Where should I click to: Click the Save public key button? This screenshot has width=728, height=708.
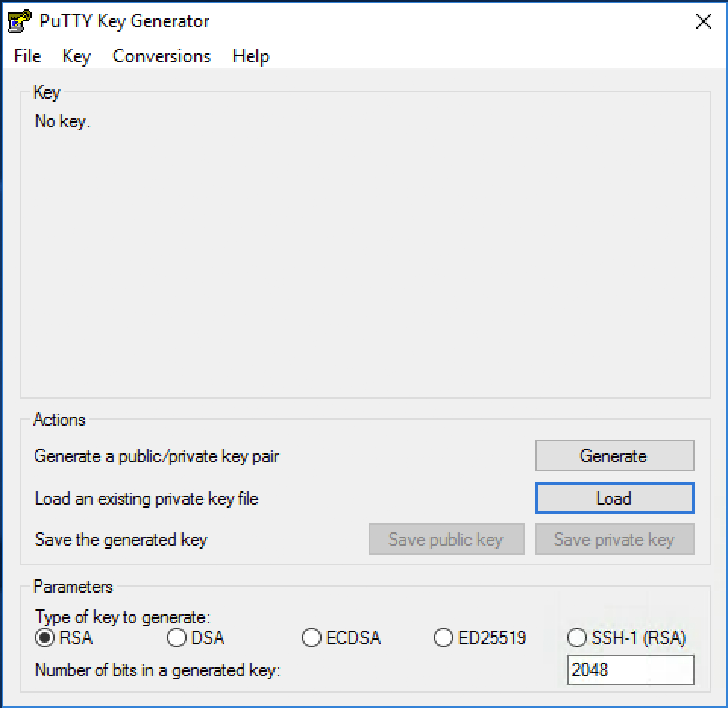tap(446, 540)
